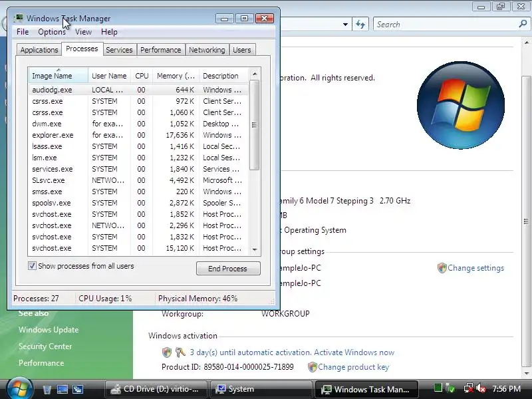The height and width of the screenshot is (399, 532).
Task: Click the Windows logo image in System window
Action: point(461,105)
